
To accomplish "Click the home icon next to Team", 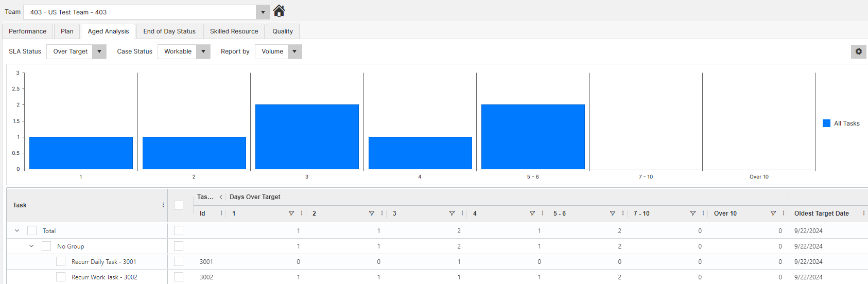I will coord(279,11).
